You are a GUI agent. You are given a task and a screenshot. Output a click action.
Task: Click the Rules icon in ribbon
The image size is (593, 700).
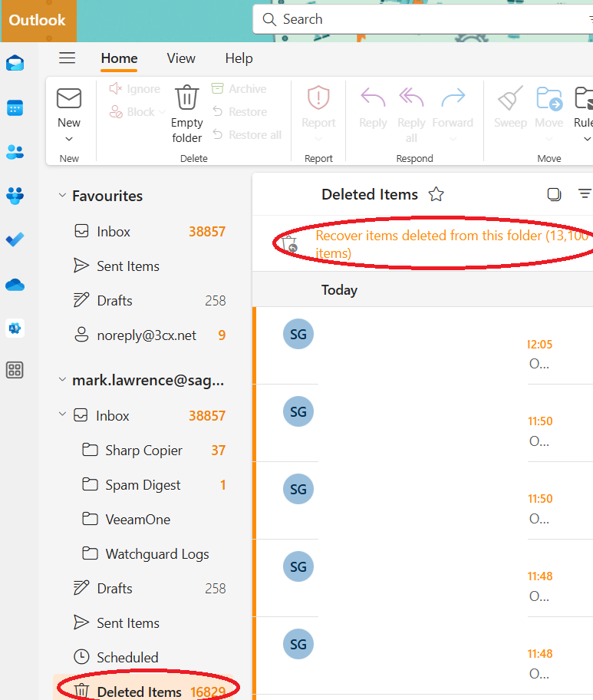pyautogui.click(x=584, y=98)
